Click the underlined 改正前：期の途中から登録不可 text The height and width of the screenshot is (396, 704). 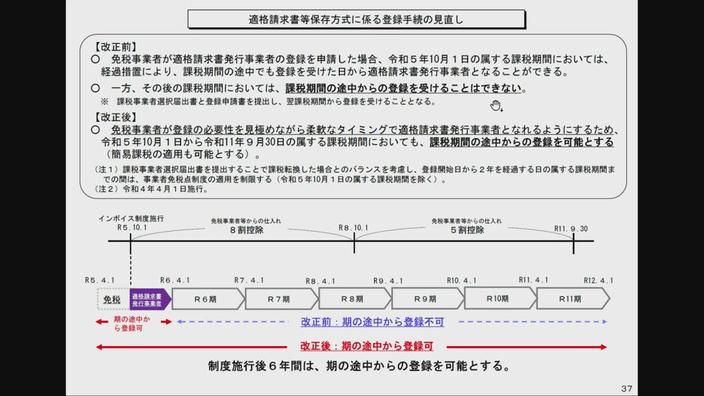[x=372, y=322]
